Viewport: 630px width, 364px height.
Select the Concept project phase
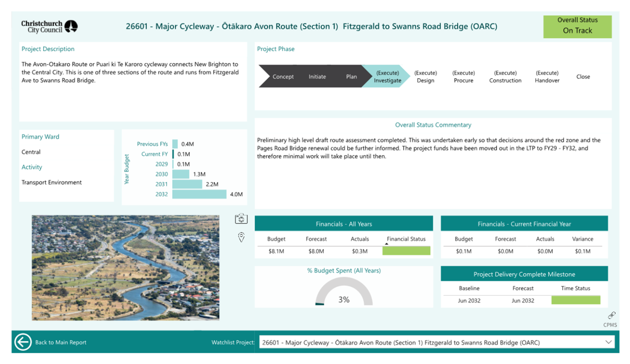[283, 77]
